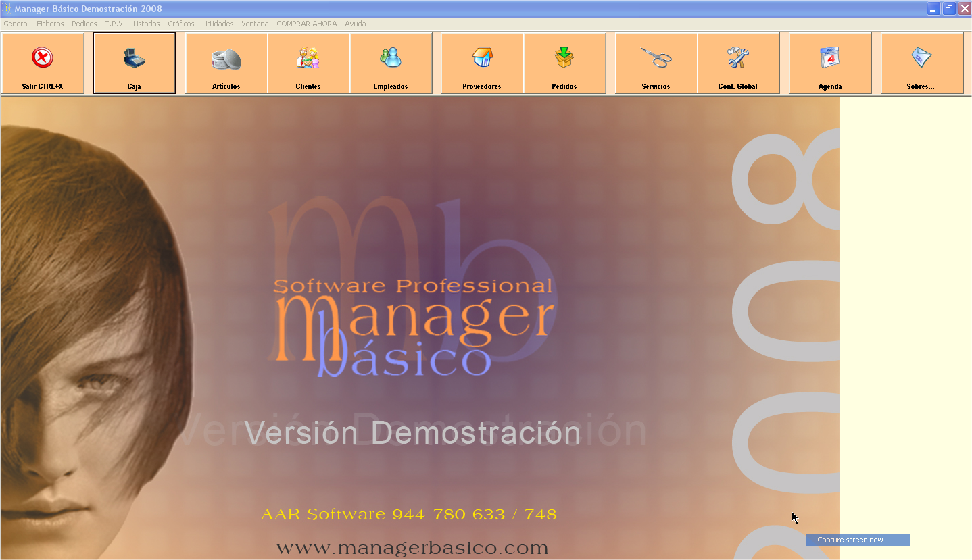Open the Gráficos menu

(181, 24)
